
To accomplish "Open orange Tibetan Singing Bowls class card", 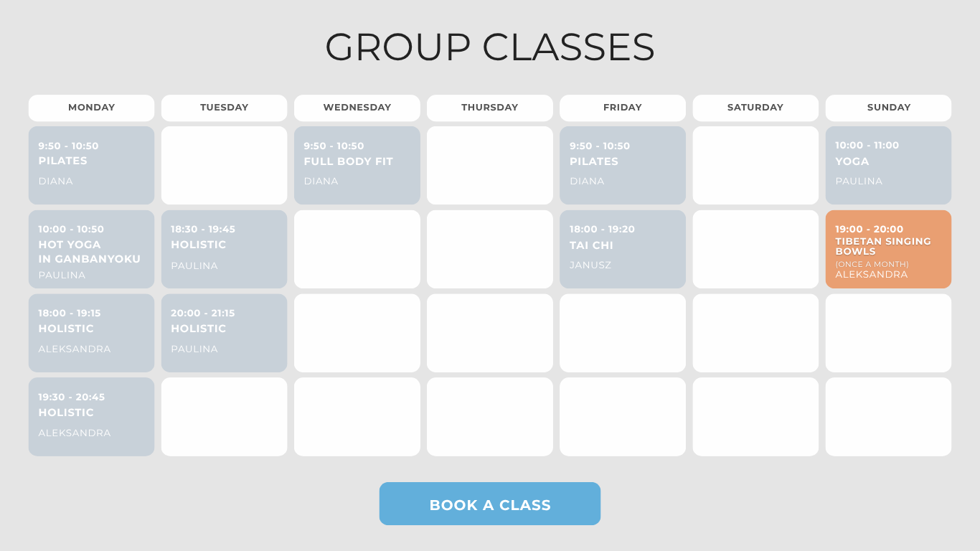I will pos(888,249).
